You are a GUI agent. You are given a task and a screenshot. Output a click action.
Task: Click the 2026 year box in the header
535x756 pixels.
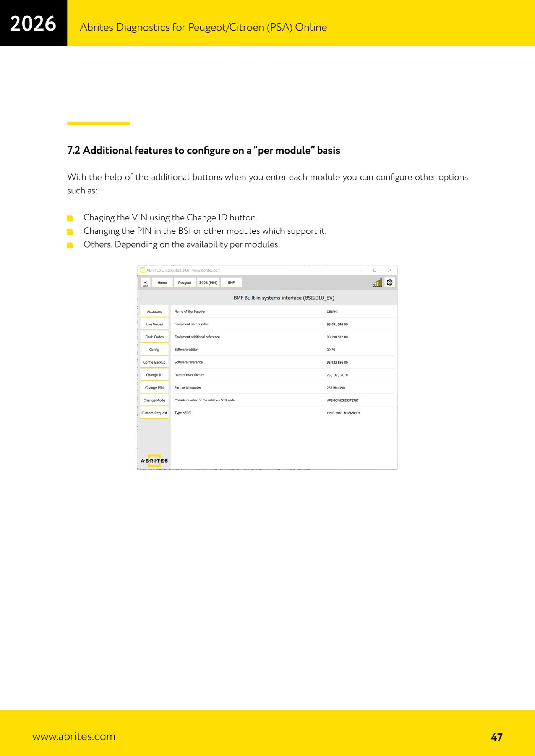(x=34, y=23)
